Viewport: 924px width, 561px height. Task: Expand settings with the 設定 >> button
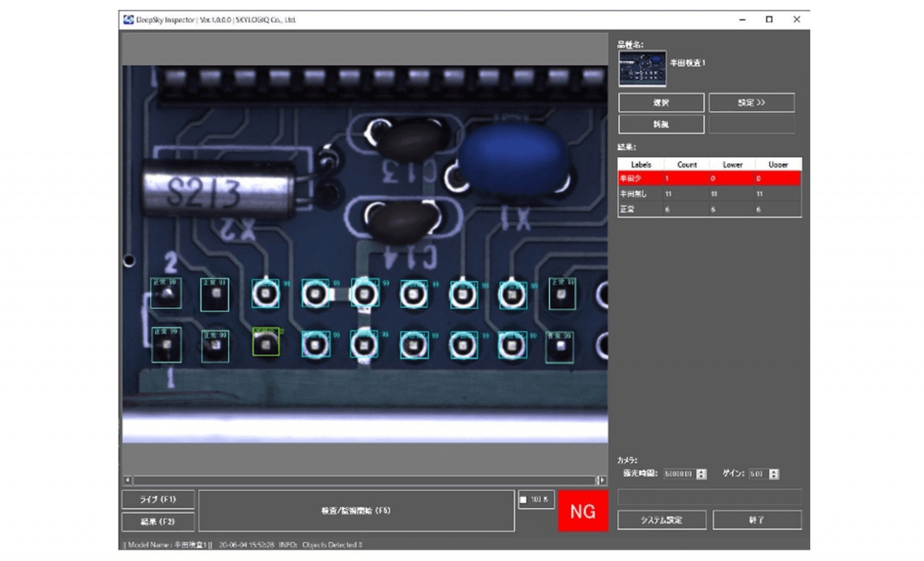751,103
